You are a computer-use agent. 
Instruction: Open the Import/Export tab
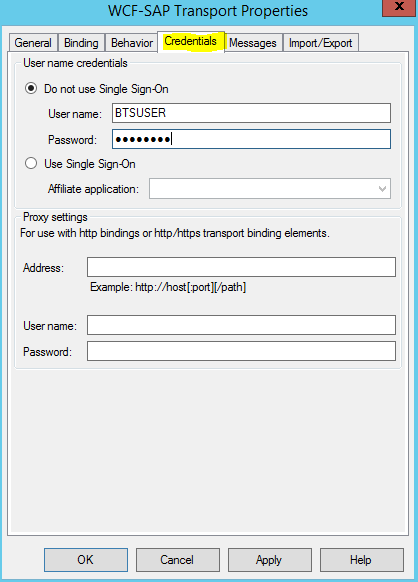[x=320, y=43]
